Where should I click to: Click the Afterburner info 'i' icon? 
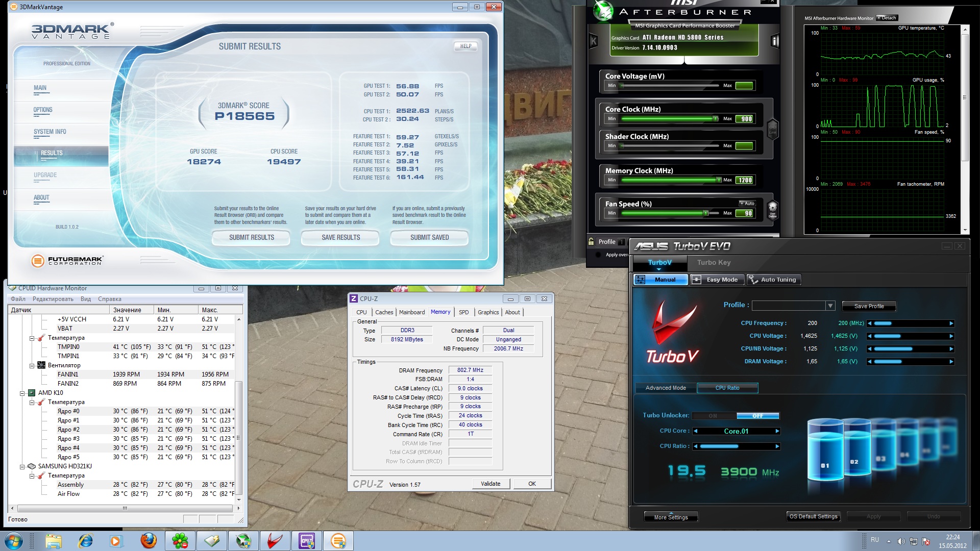pos(775,41)
